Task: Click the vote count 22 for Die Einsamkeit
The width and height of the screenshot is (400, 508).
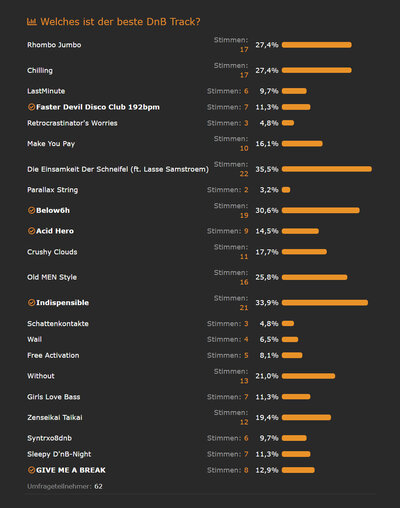Action: [x=244, y=174]
